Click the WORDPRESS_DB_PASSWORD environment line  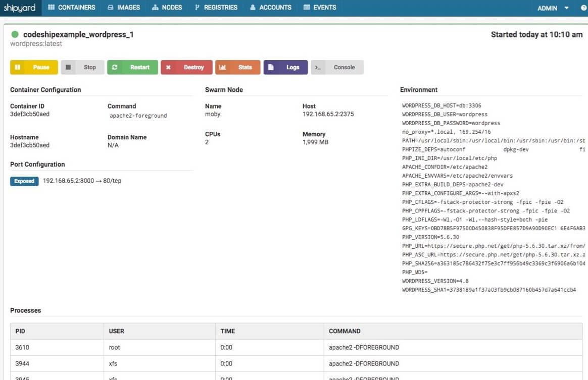click(451, 123)
